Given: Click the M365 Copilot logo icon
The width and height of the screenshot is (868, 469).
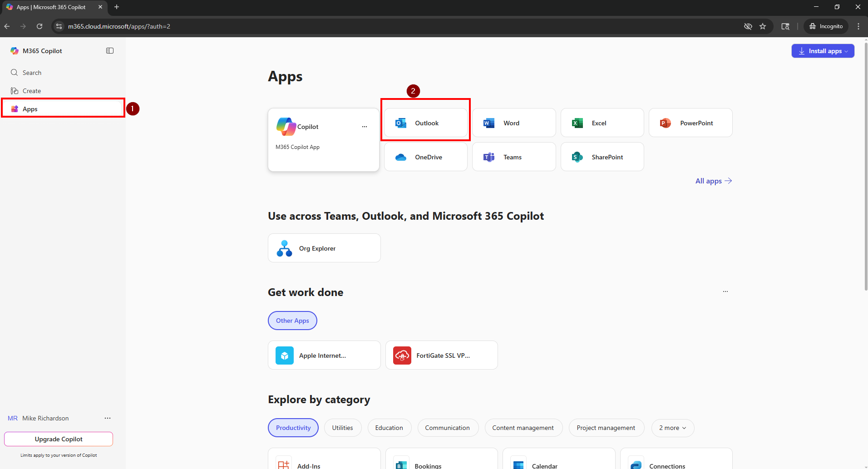Looking at the screenshot, I should pos(15,51).
